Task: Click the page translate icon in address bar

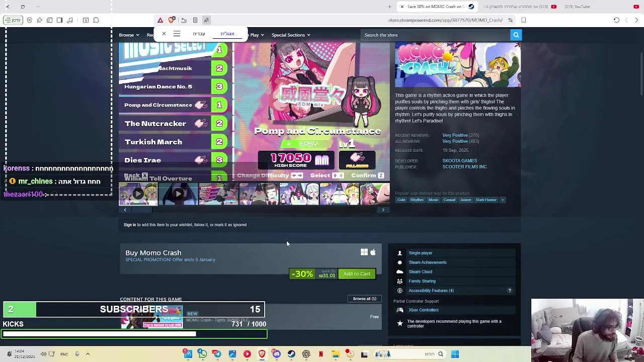Action: pyautogui.click(x=206, y=20)
